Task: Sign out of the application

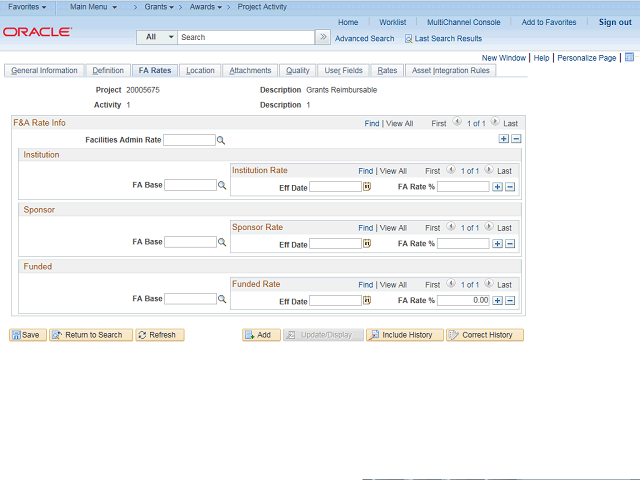Action: click(615, 22)
